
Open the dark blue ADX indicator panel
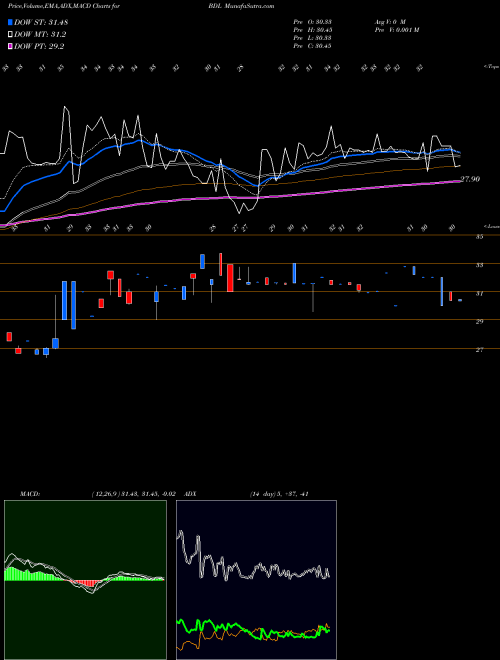[x=256, y=580]
